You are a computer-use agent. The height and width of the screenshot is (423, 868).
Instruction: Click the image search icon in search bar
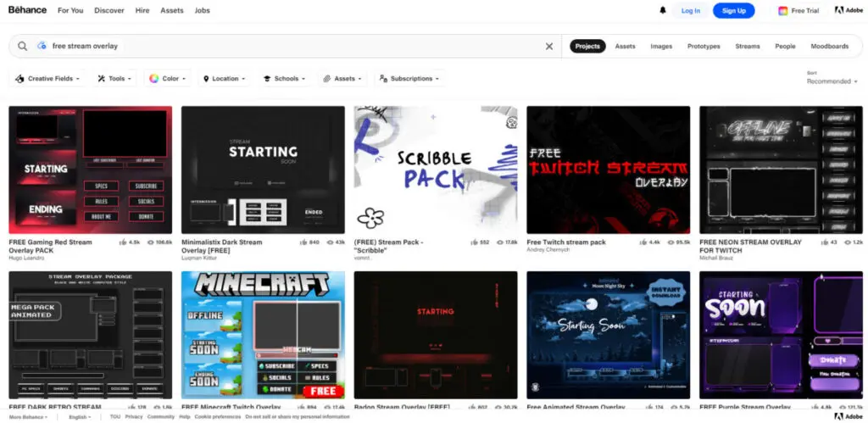(42, 46)
